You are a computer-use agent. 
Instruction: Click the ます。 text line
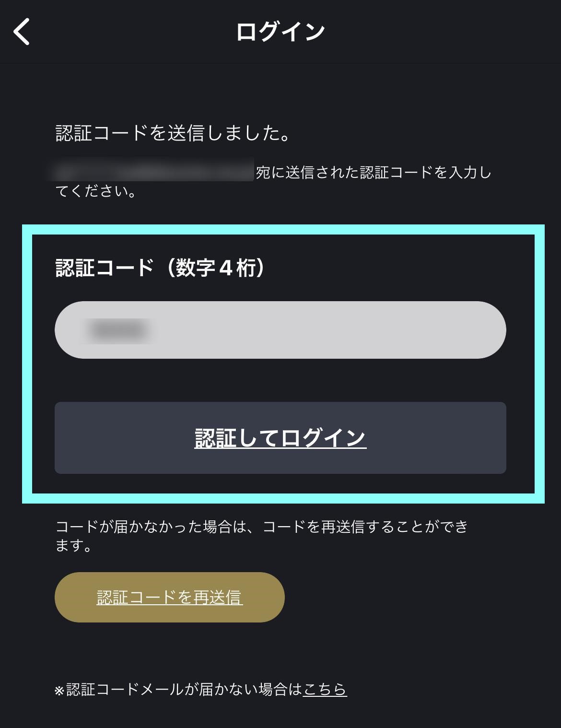[74, 546]
